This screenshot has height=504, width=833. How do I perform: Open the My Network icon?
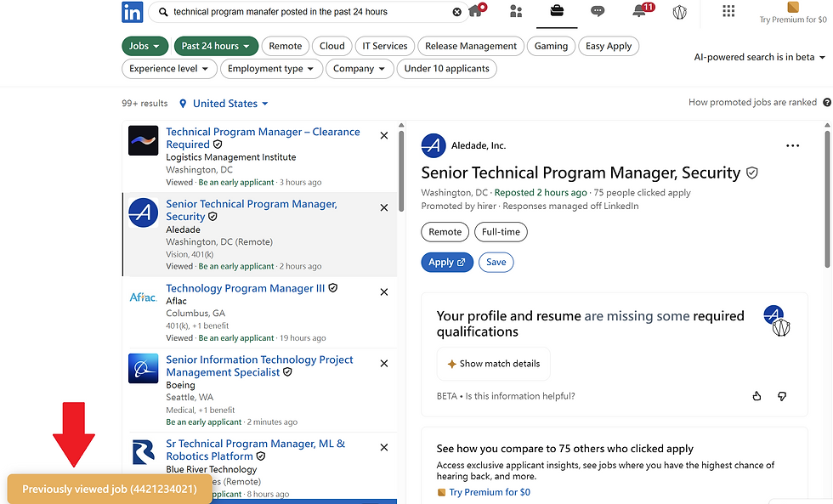(516, 11)
